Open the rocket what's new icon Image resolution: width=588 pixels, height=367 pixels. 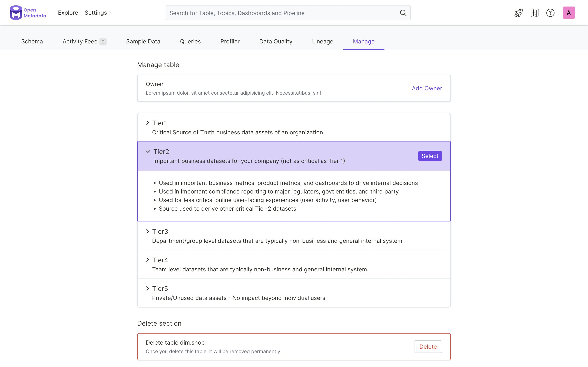(518, 13)
